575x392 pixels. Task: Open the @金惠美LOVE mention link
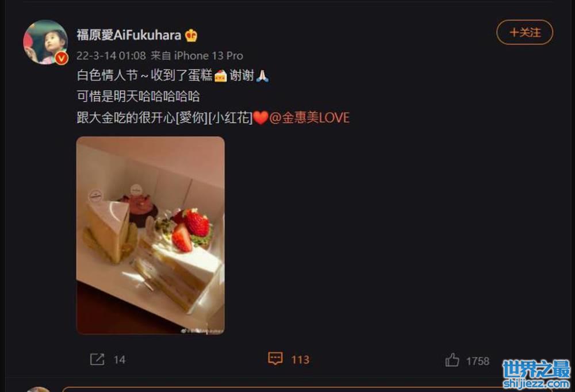click(309, 118)
